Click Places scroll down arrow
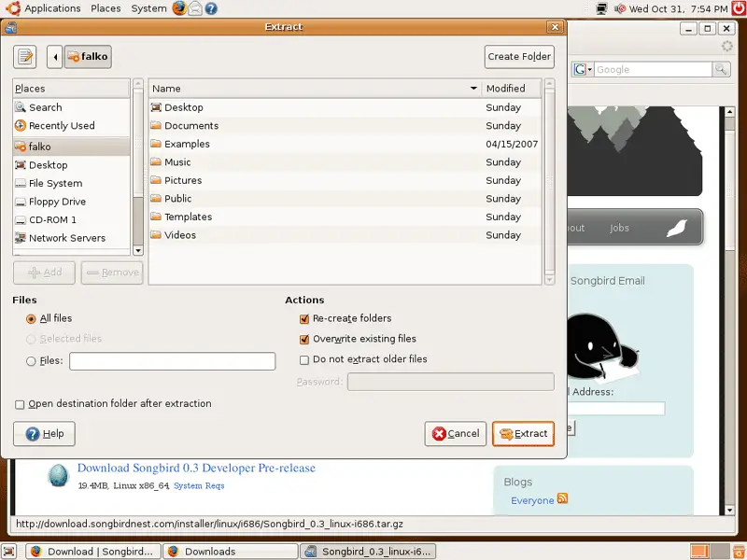The height and width of the screenshot is (560, 747). [x=138, y=250]
